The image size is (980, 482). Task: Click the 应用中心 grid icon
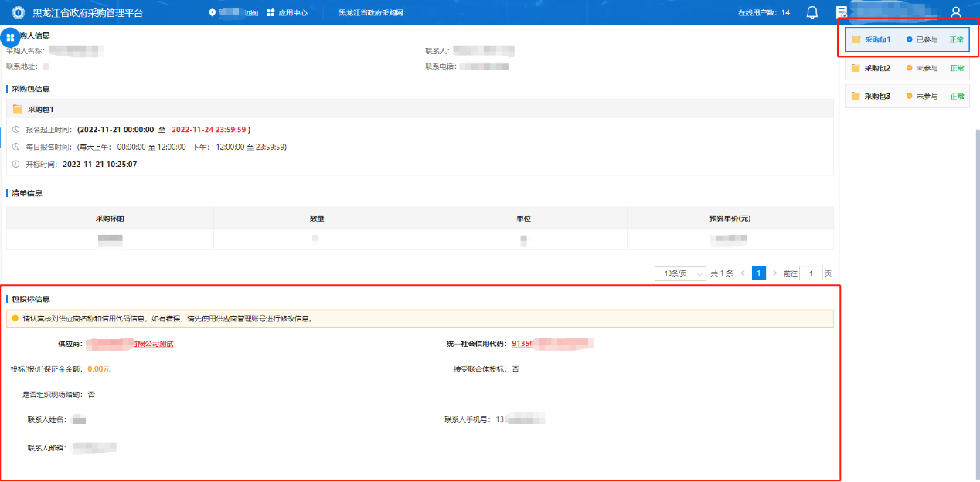point(271,13)
